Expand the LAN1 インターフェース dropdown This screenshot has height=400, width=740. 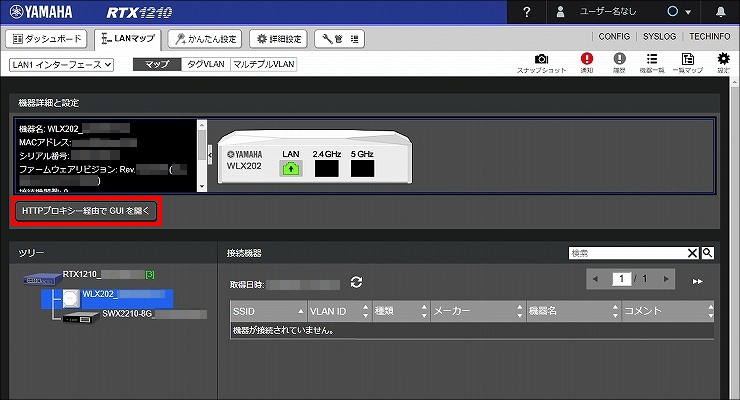tap(61, 65)
